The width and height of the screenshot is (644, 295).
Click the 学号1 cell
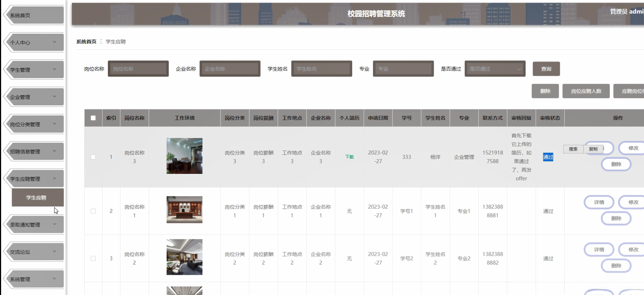pyautogui.click(x=407, y=211)
